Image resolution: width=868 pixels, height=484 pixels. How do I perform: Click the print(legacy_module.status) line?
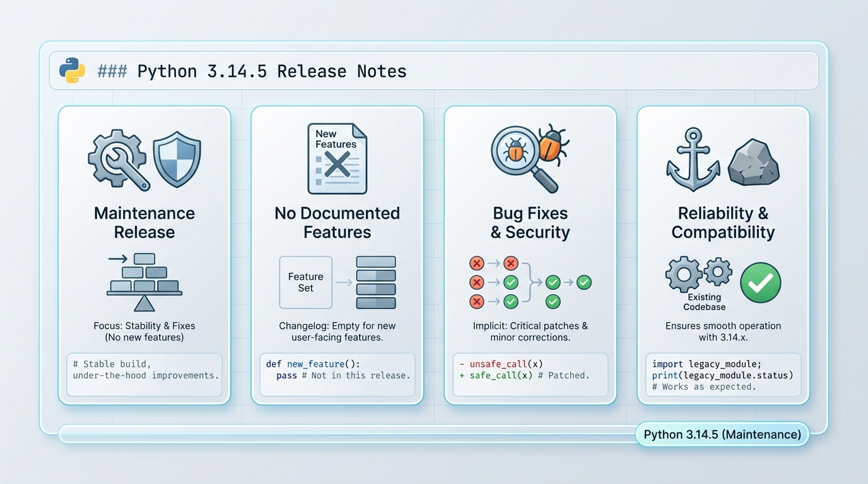pyautogui.click(x=722, y=376)
